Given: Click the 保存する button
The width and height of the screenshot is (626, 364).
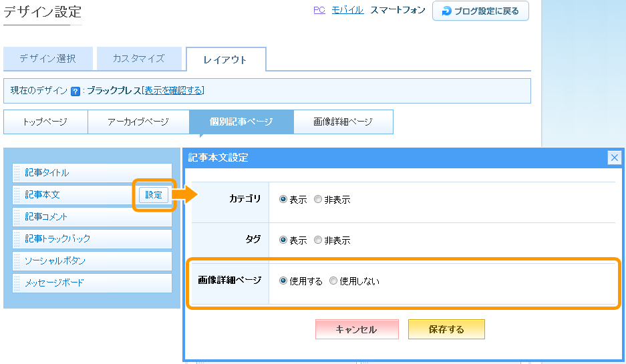Looking at the screenshot, I should point(446,329).
